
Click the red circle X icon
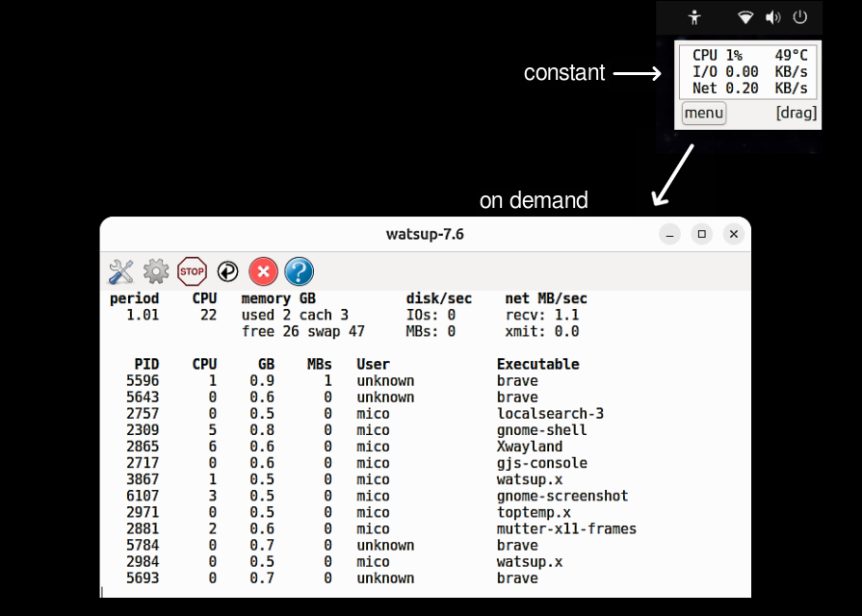click(x=263, y=271)
